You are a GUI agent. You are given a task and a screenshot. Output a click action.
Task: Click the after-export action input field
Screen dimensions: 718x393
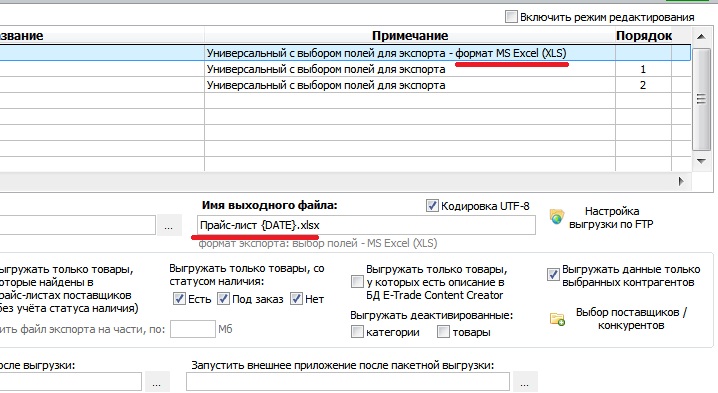pos(71,382)
